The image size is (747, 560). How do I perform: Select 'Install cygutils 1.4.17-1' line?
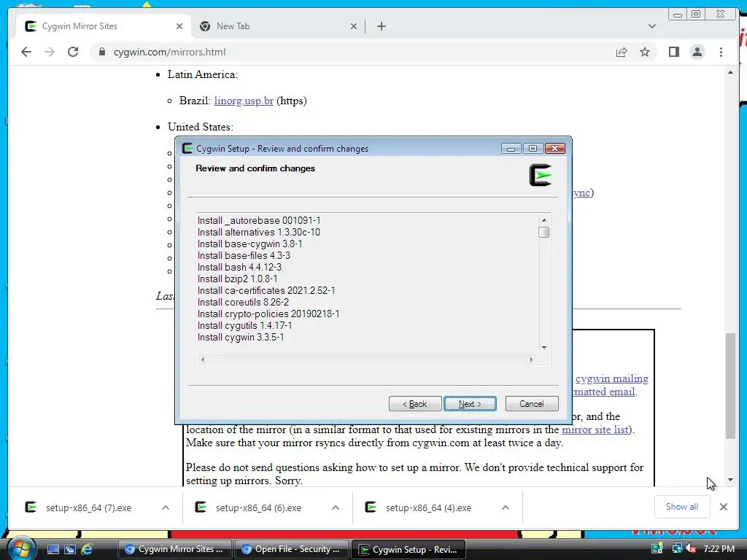coord(245,326)
